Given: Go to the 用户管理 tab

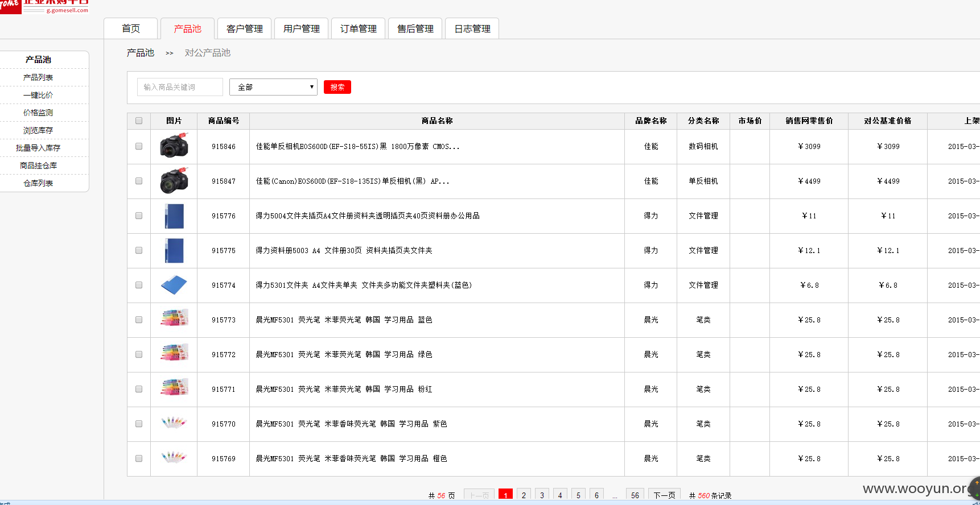Looking at the screenshot, I should tap(302, 28).
